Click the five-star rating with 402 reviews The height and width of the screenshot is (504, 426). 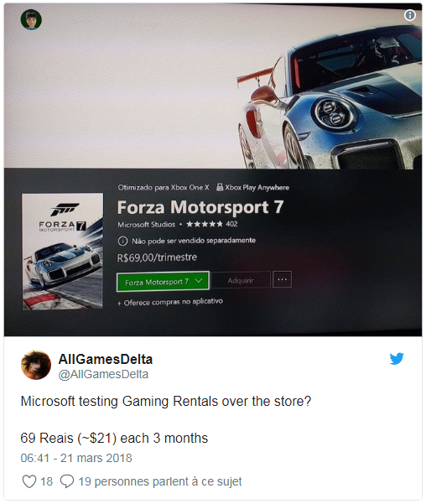click(212, 224)
